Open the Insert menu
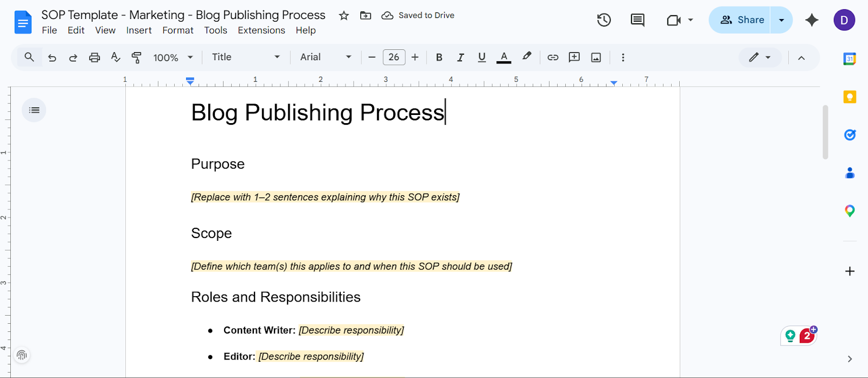Image resolution: width=868 pixels, height=378 pixels. click(x=139, y=30)
